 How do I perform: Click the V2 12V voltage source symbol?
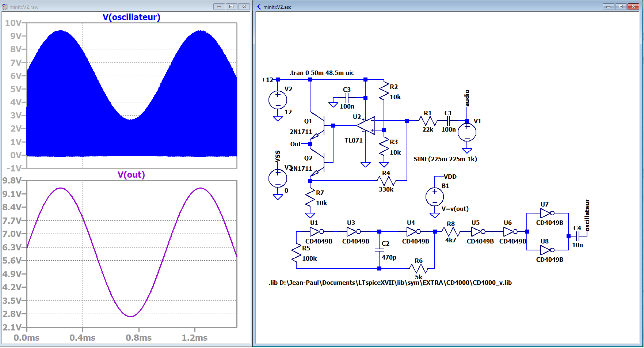pos(278,100)
